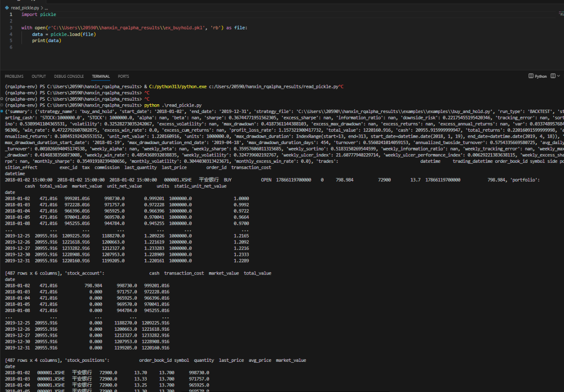Click the read_pickle.py breadcrumb file name
This screenshot has height=392, width=564.
(25, 8)
